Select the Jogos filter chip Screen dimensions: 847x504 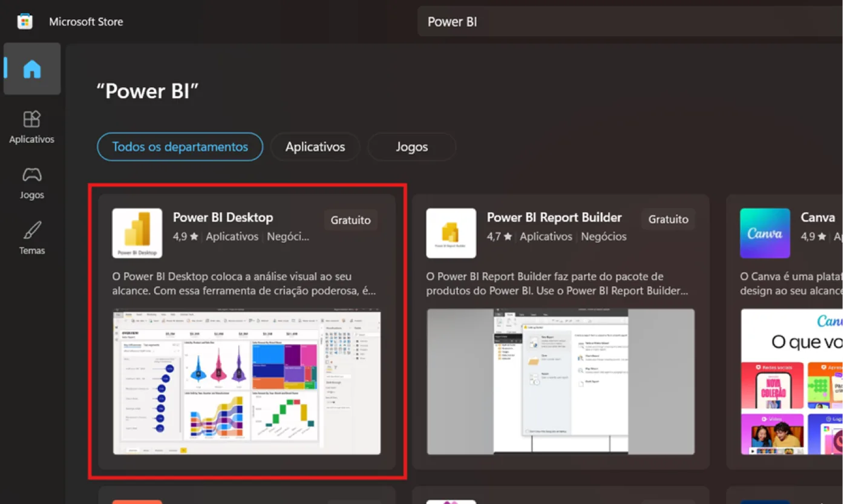(x=412, y=147)
